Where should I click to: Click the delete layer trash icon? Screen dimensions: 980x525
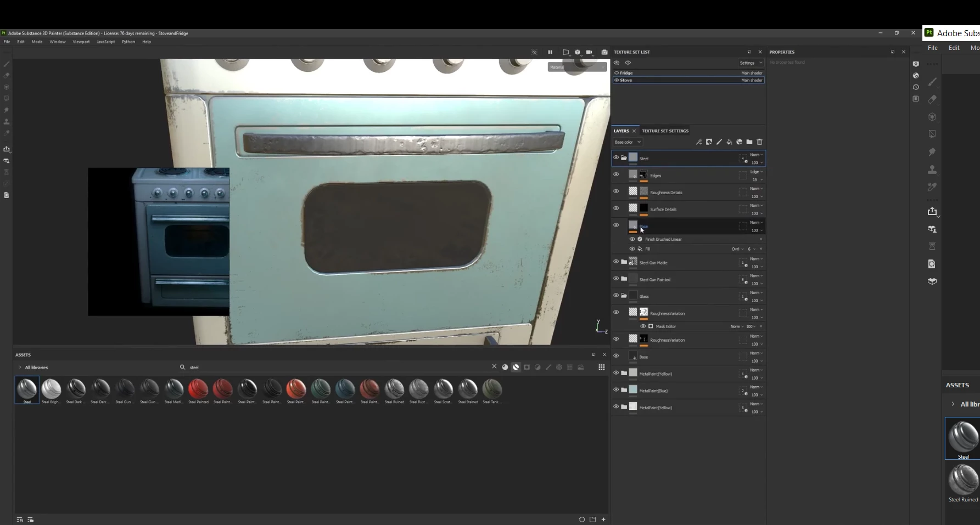point(759,142)
